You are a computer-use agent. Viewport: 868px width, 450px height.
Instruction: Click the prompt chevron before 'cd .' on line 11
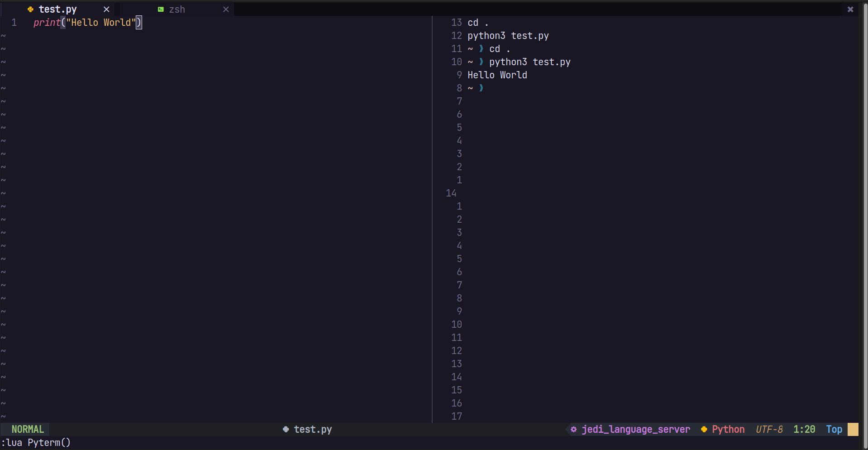[x=481, y=49]
